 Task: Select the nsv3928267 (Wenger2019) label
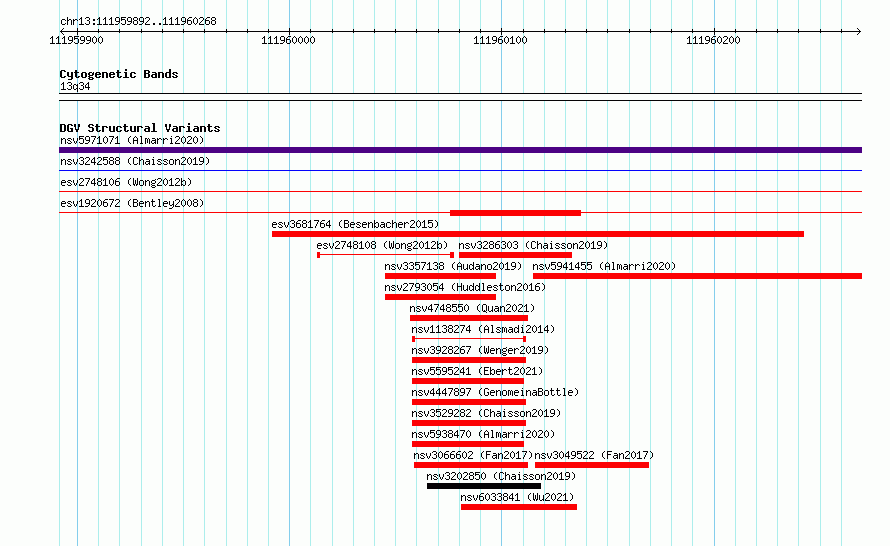point(480,350)
